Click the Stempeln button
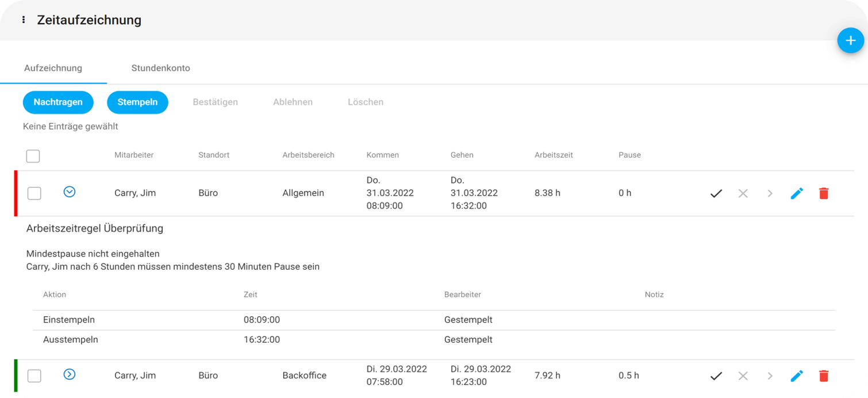 pos(137,102)
